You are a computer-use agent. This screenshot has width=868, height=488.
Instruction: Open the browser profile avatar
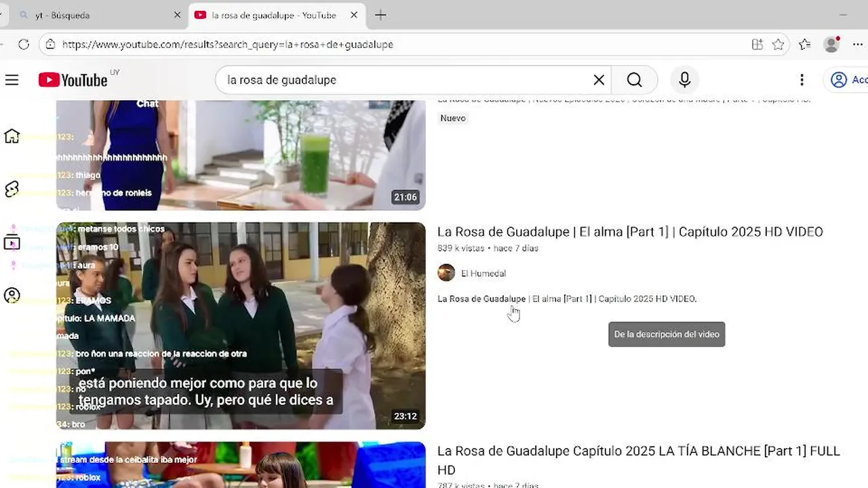[832, 45]
